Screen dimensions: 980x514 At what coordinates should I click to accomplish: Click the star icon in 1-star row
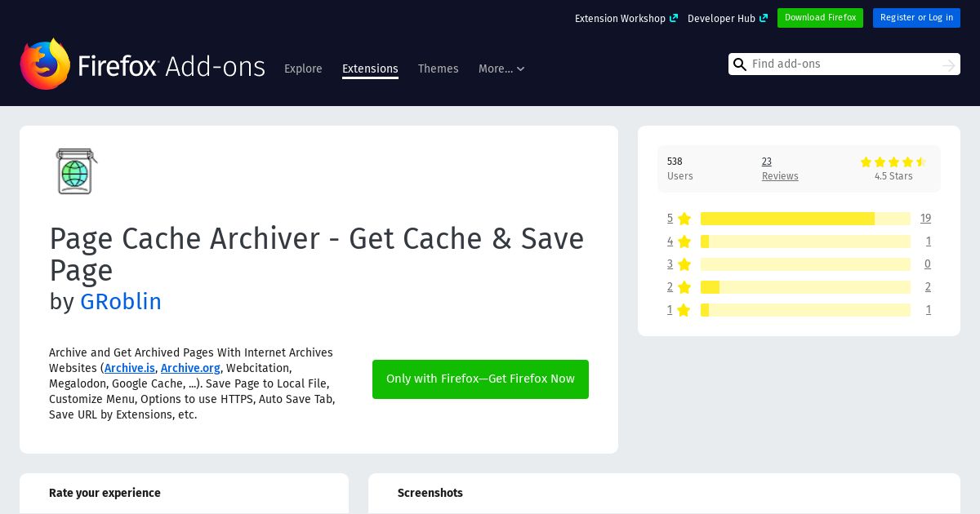pyautogui.click(x=684, y=310)
